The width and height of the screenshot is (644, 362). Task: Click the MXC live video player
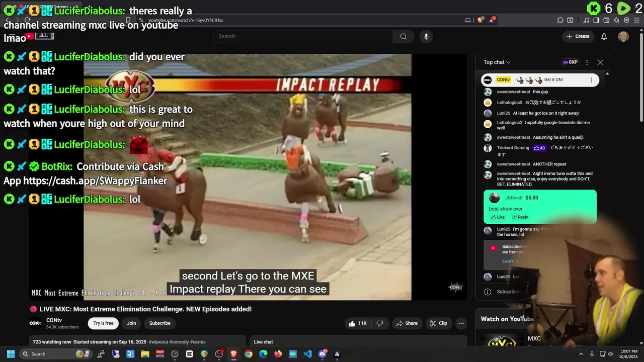tap(248, 177)
